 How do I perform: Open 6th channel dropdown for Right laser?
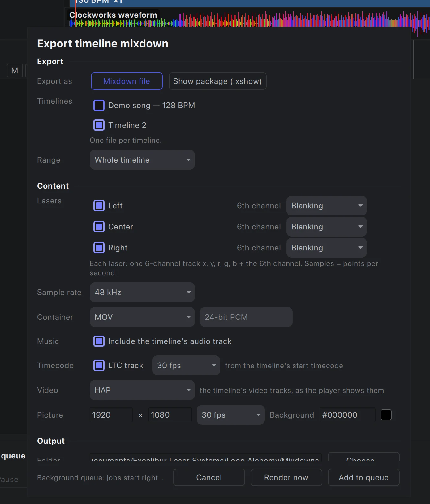pyautogui.click(x=327, y=248)
